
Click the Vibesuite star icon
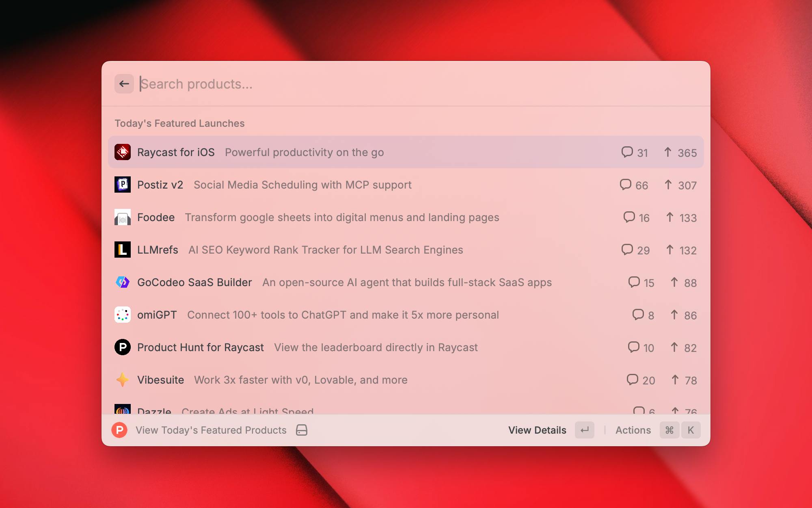click(x=123, y=380)
